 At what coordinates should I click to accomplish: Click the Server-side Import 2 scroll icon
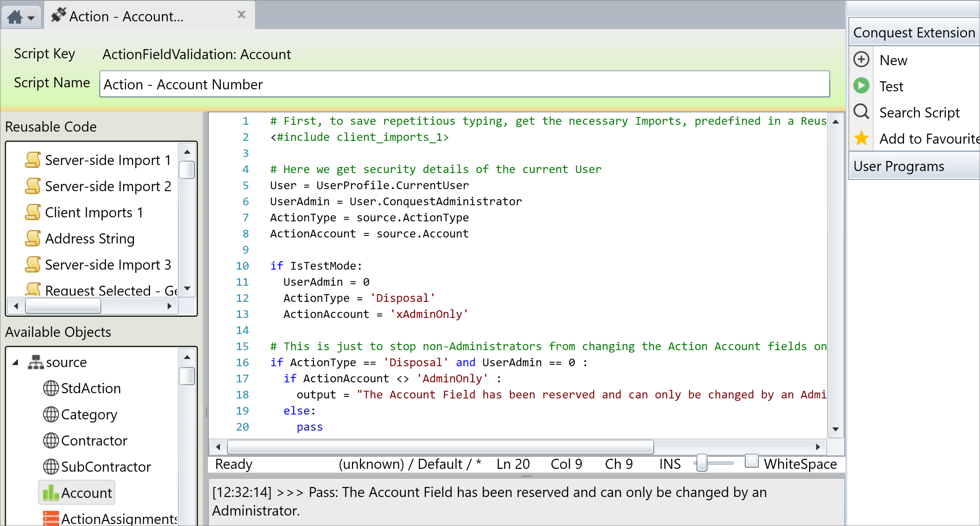(33, 186)
